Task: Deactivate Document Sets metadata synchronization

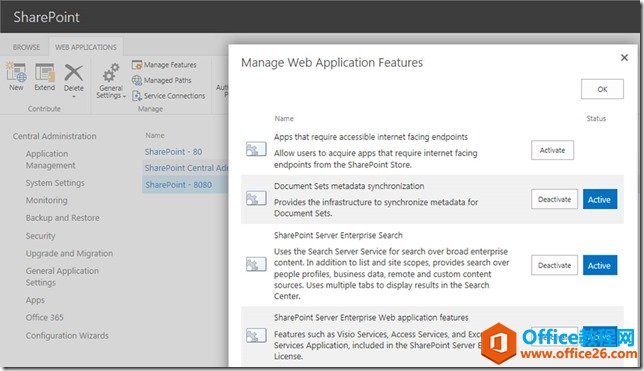Action: click(x=554, y=199)
